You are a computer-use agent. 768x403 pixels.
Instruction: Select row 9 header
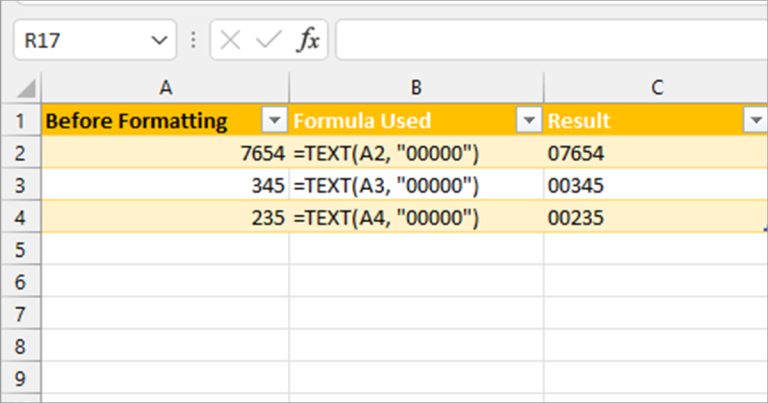20,378
